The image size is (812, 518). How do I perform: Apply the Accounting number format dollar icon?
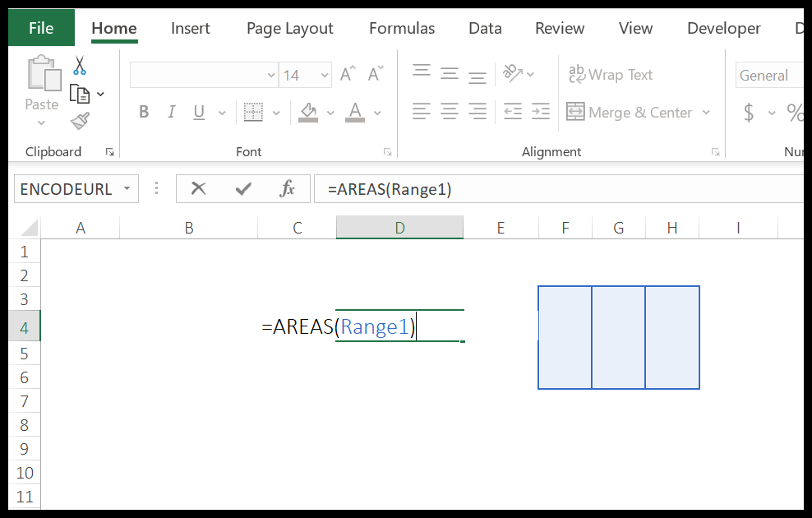pyautogui.click(x=750, y=112)
